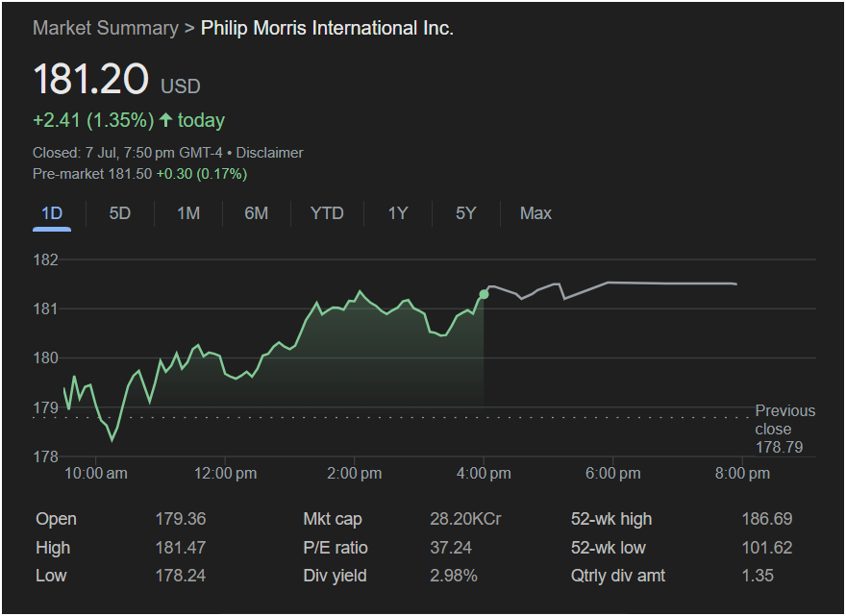846x616 pixels.
Task: Click the Qtrly div amt value 1.35
Action: click(x=759, y=576)
